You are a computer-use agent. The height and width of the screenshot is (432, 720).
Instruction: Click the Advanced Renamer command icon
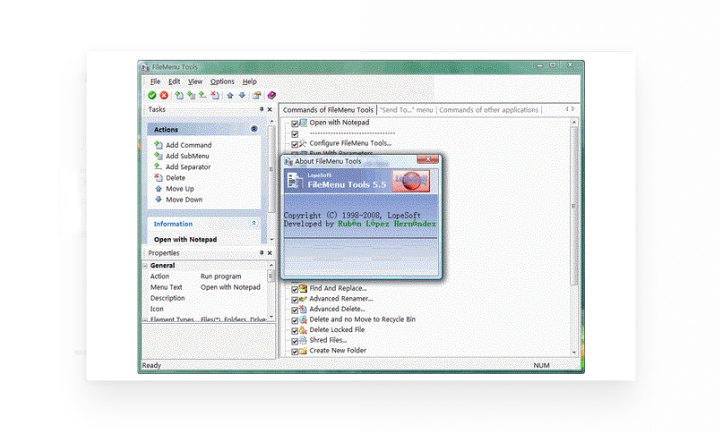click(303, 299)
